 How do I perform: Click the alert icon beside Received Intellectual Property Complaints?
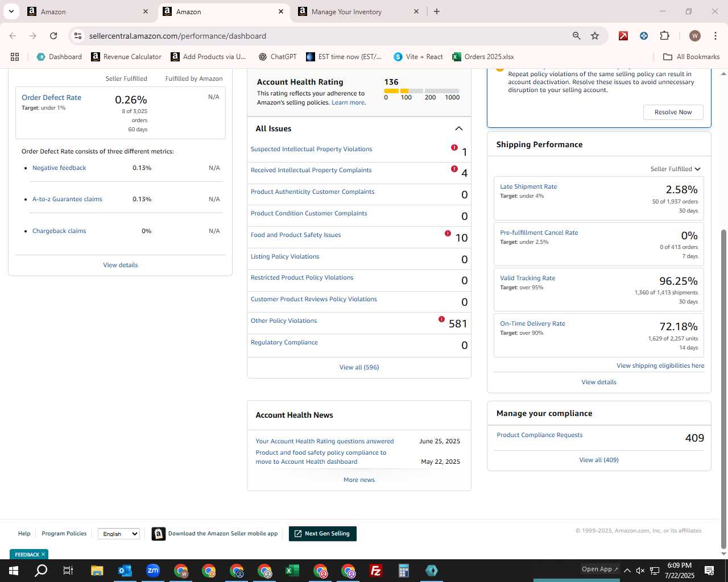pyautogui.click(x=454, y=169)
